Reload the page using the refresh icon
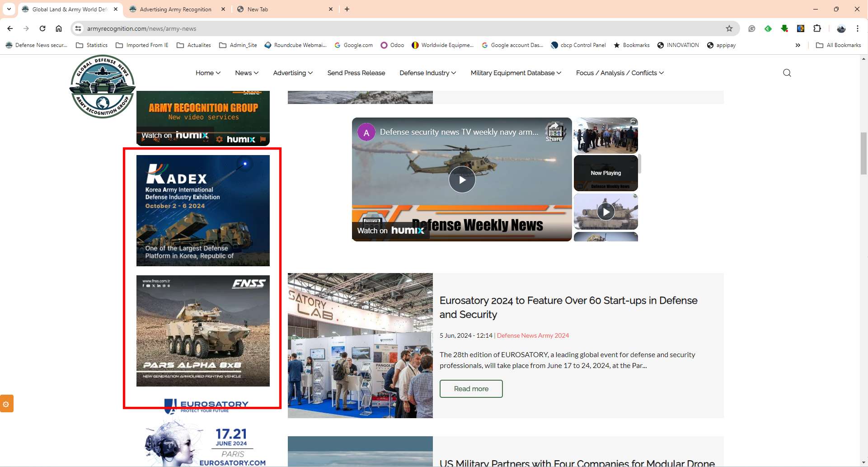This screenshot has width=868, height=467. (42, 28)
